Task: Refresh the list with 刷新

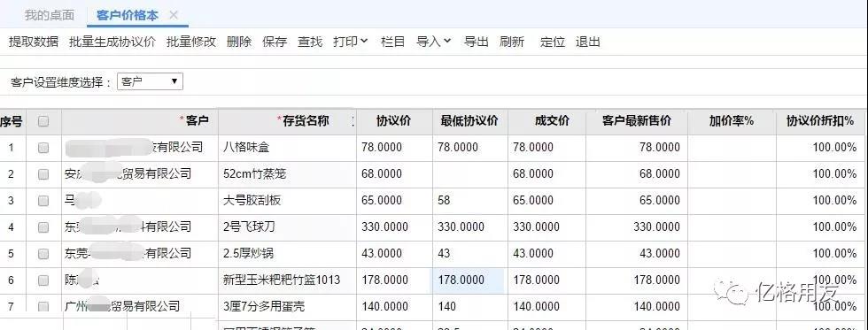Action: pyautogui.click(x=512, y=42)
